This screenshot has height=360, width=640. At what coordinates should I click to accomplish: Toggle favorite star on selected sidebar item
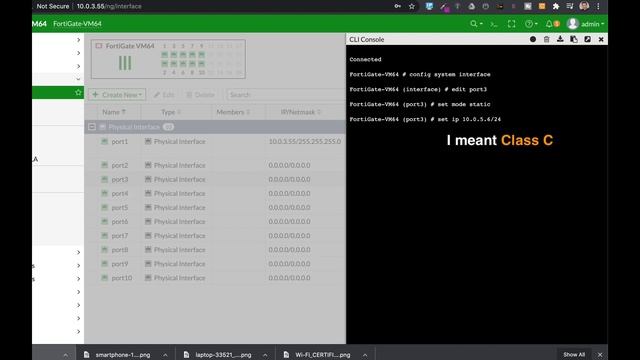tap(78, 93)
